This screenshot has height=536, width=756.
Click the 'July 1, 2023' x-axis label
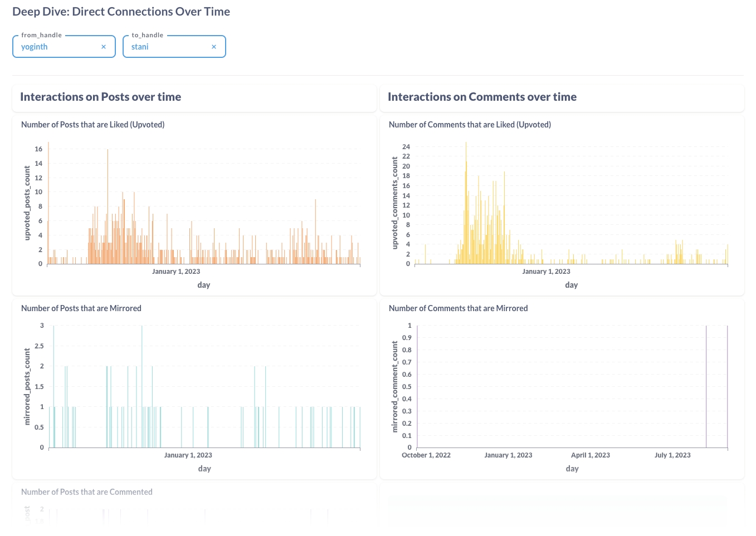coord(672,455)
